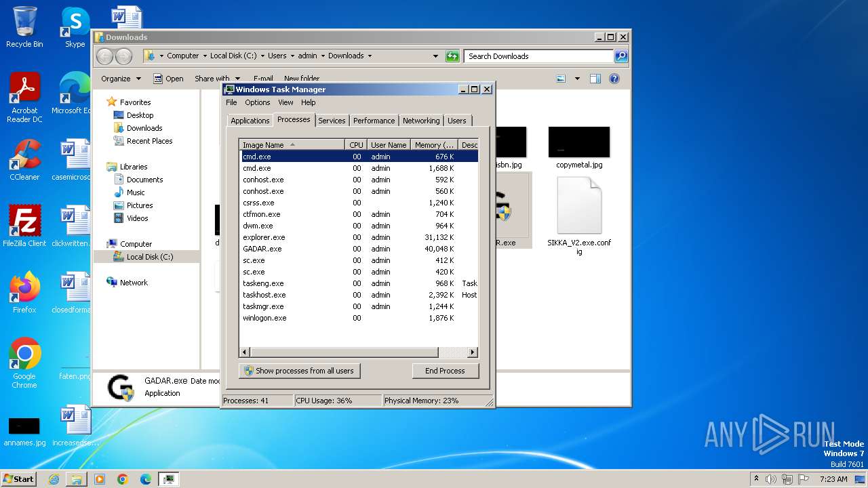Select Documents under Libraries
This screenshot has width=868, height=488.
click(x=144, y=180)
